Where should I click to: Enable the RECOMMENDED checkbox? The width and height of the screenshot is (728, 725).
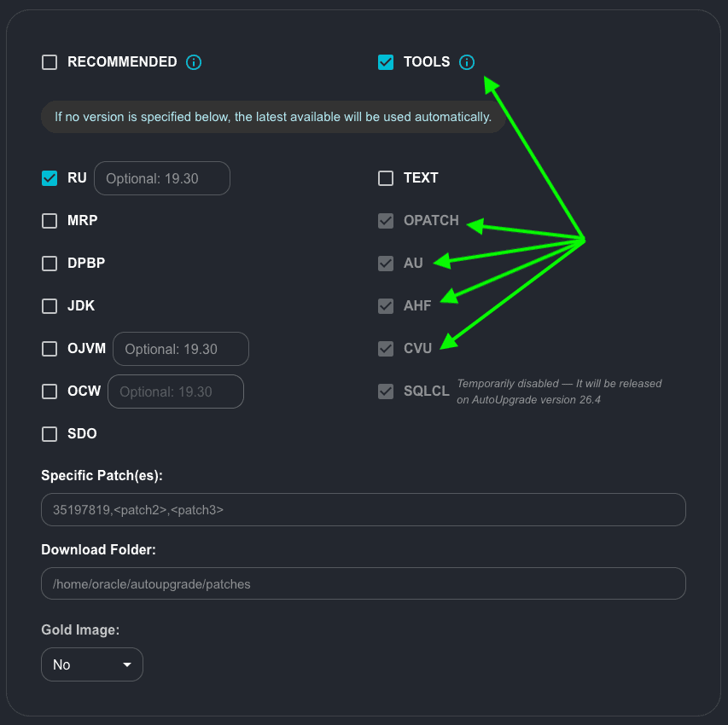[x=50, y=62]
